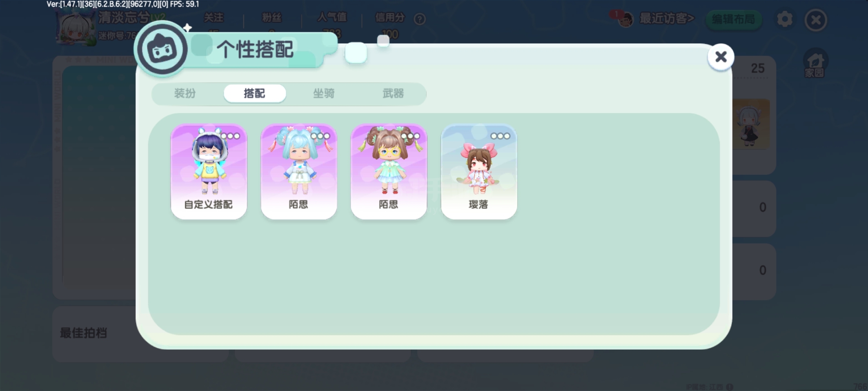Open the 家园 home icon
Screen dimensions: 868x391
pos(815,63)
